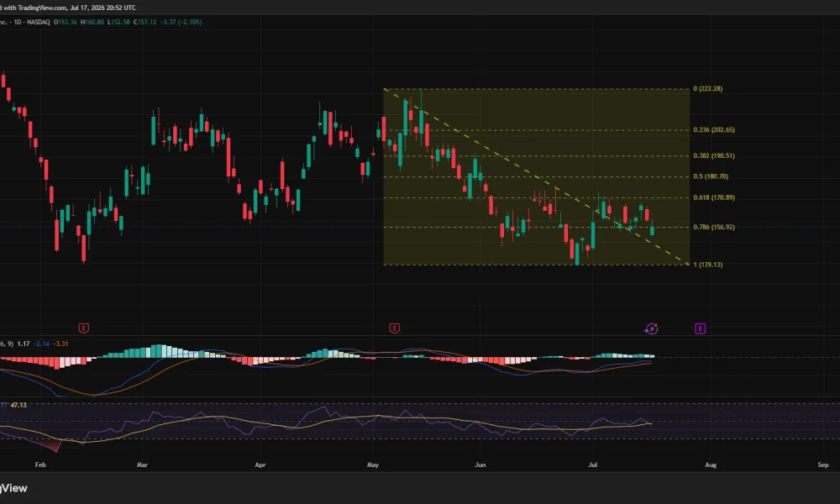This screenshot has height=504, width=840.
Task: Click the Sep label on time axis
Action: [823, 465]
